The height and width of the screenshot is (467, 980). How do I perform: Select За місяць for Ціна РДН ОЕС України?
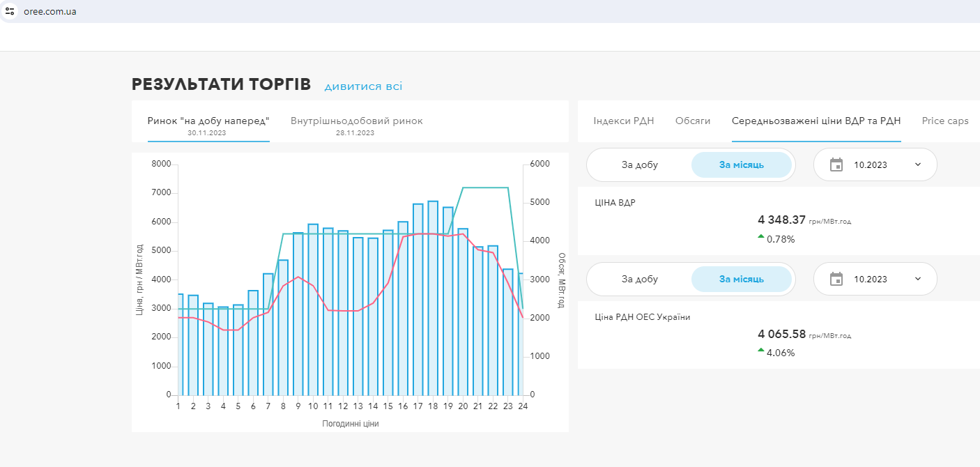pyautogui.click(x=741, y=280)
